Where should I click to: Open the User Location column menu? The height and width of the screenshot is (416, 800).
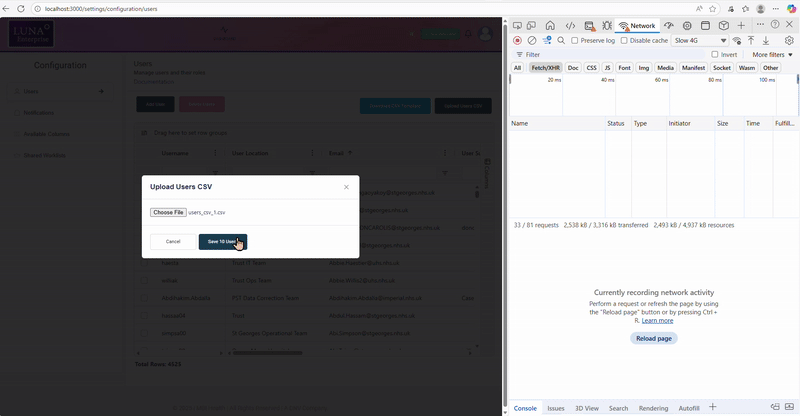312,153
